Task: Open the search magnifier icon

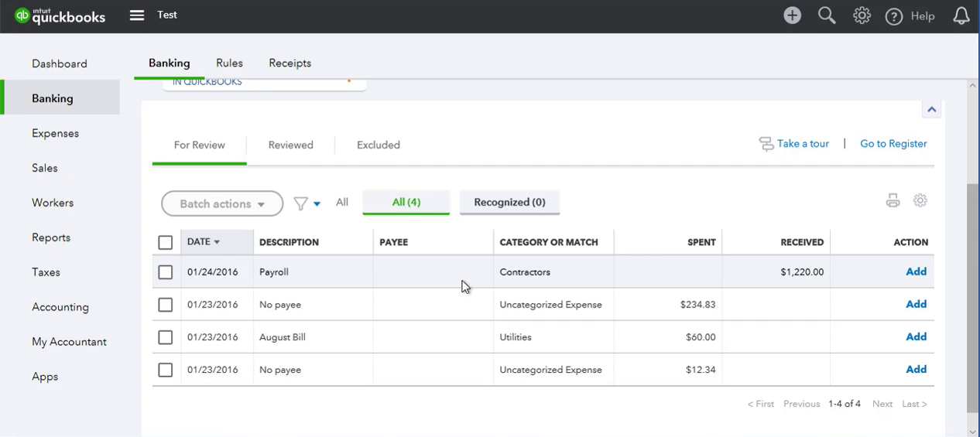Action: coord(827,15)
